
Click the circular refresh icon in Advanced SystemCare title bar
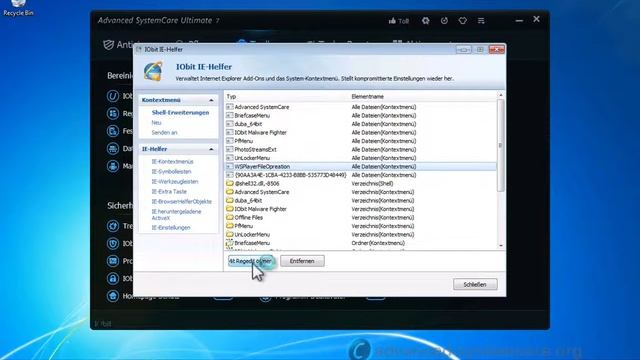pos(444,20)
